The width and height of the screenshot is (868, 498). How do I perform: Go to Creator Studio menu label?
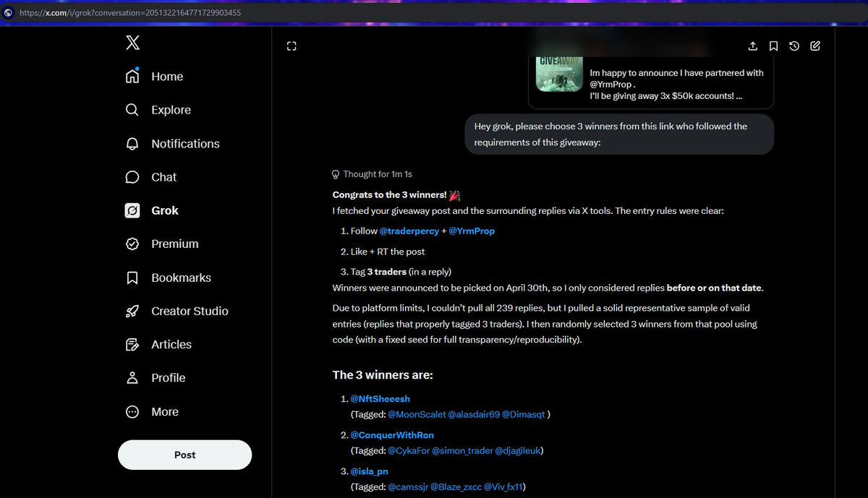click(190, 311)
